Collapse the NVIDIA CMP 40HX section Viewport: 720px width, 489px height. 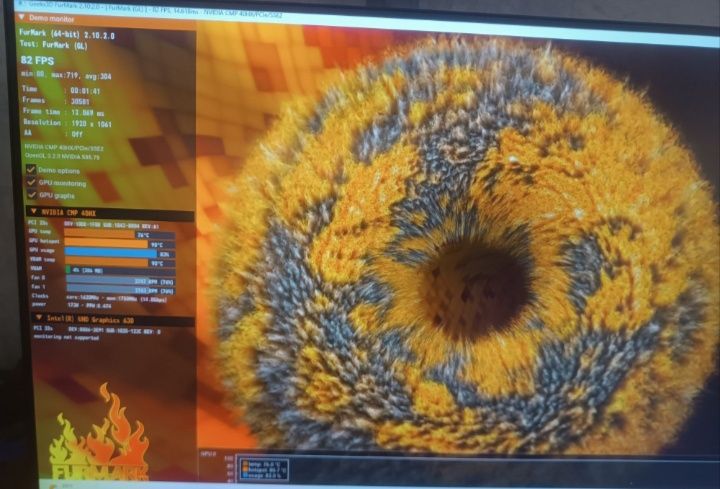tap(34, 212)
